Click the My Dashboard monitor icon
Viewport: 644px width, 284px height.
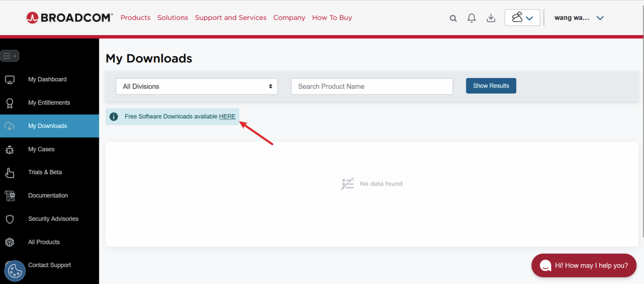tap(9, 80)
